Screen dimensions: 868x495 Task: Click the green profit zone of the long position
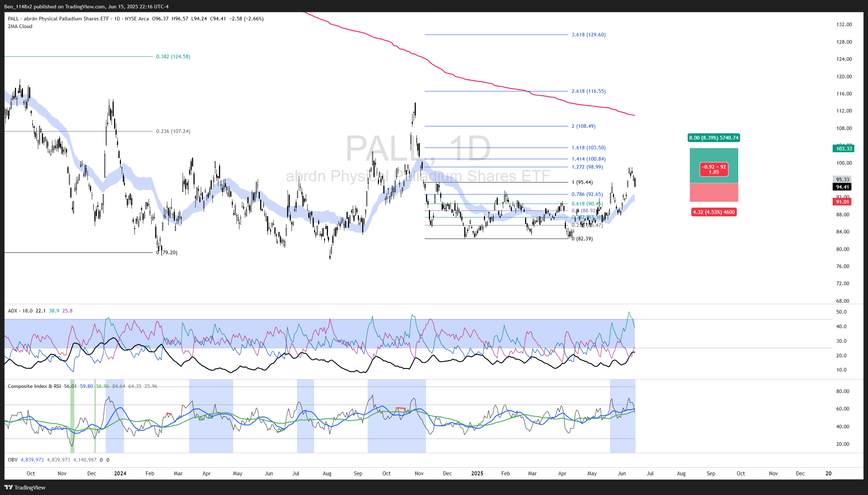click(713, 155)
